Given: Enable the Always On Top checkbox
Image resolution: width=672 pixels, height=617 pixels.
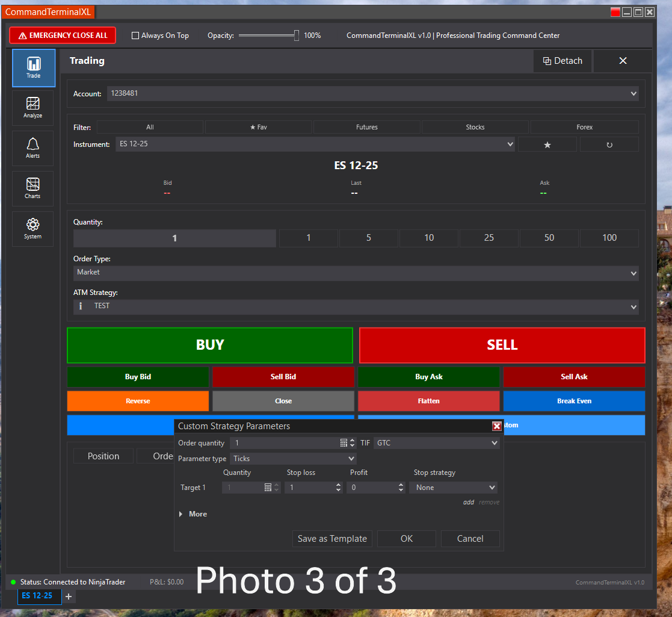Looking at the screenshot, I should coord(135,36).
